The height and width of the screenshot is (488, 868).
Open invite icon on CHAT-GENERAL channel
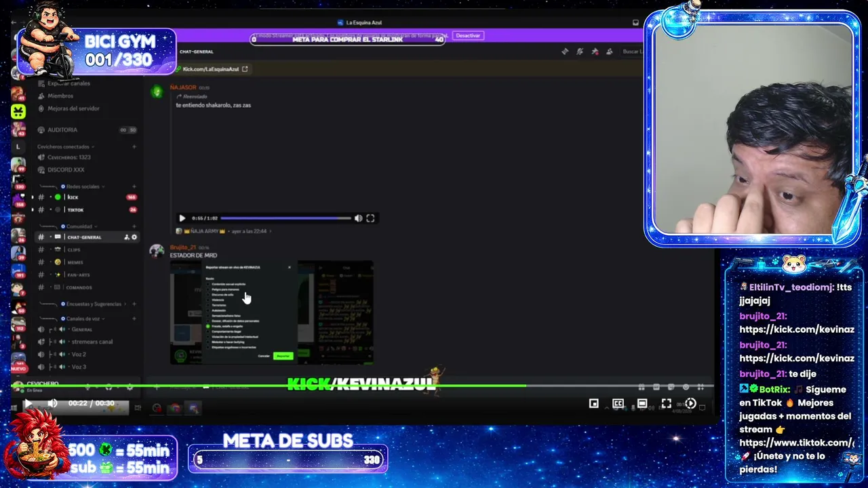126,237
